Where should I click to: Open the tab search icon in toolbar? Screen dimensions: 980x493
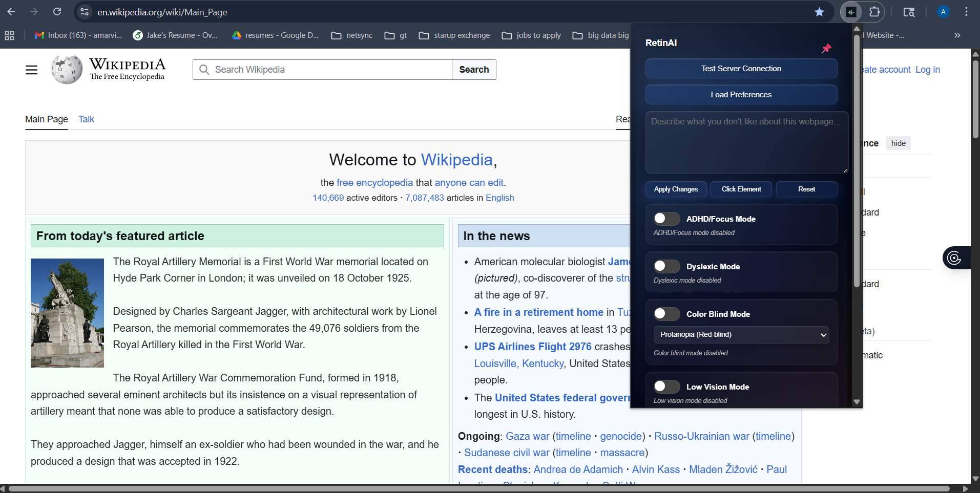909,12
